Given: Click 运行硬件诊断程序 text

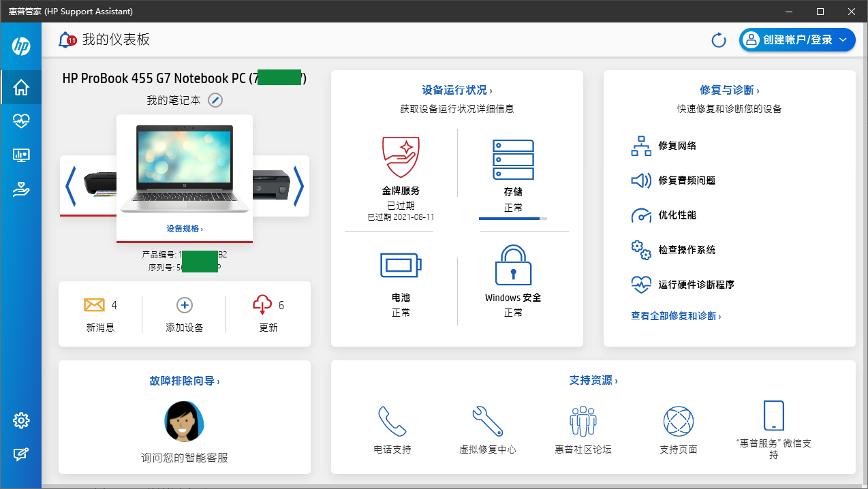Looking at the screenshot, I should 696,285.
